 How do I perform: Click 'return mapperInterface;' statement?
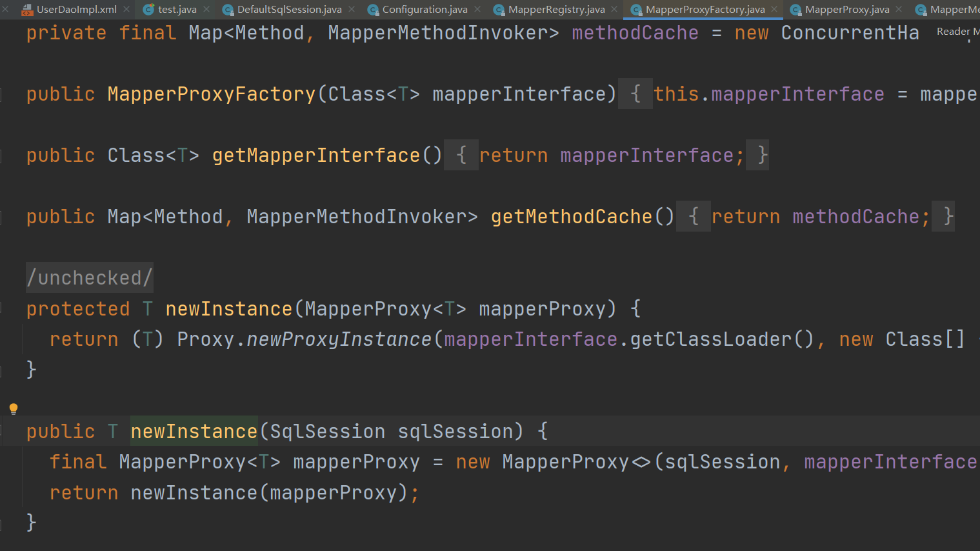tap(612, 155)
